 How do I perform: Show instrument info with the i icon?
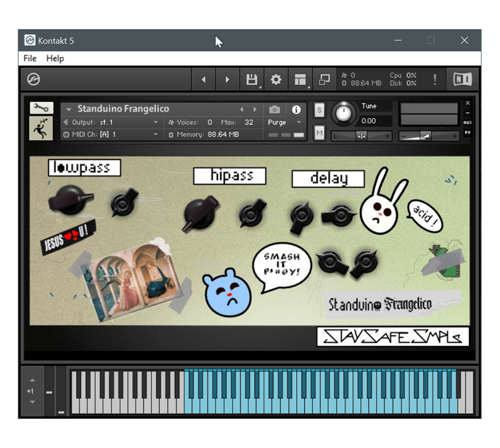pos(296,110)
